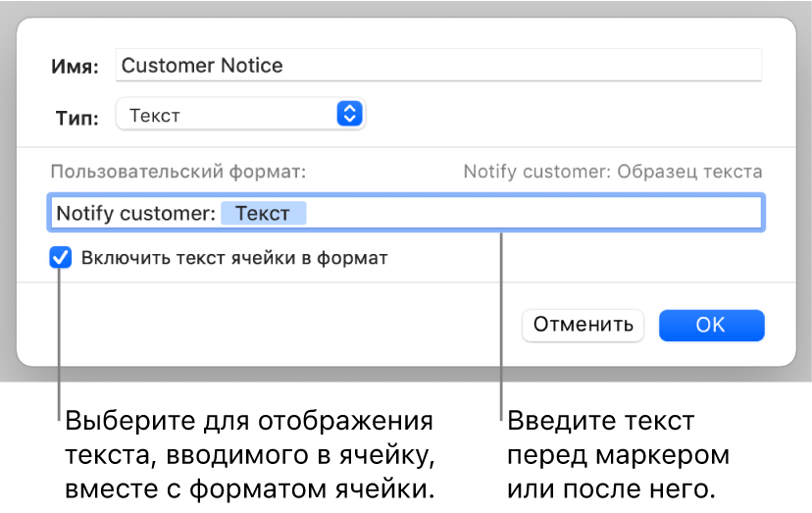Uncheck Включить текст ячейки в формат
This screenshot has width=812, height=513.
(x=61, y=258)
